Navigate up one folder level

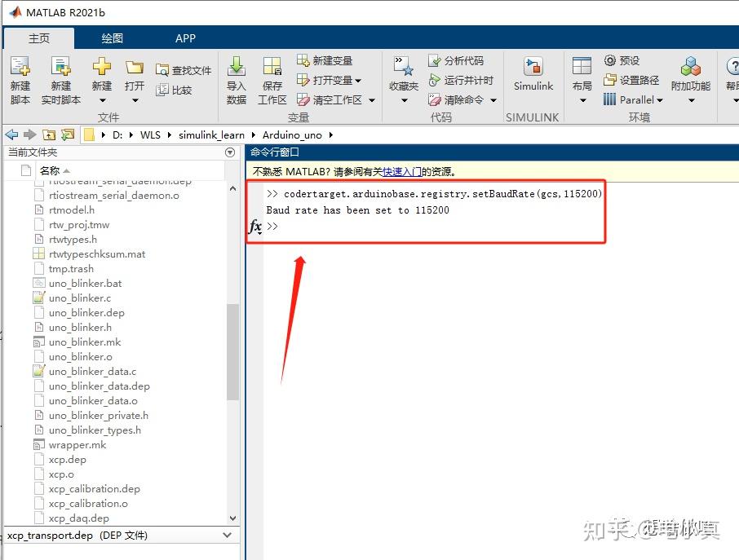49,134
